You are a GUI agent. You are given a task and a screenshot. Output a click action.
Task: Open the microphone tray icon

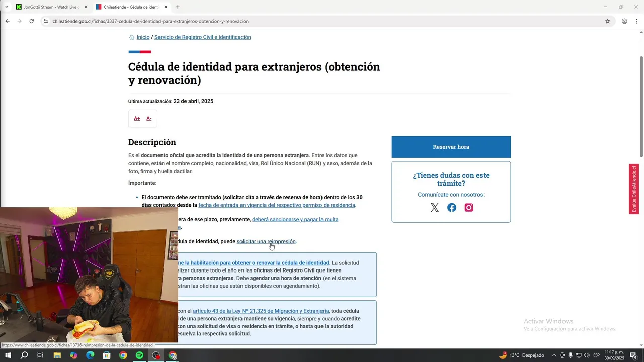click(x=570, y=355)
